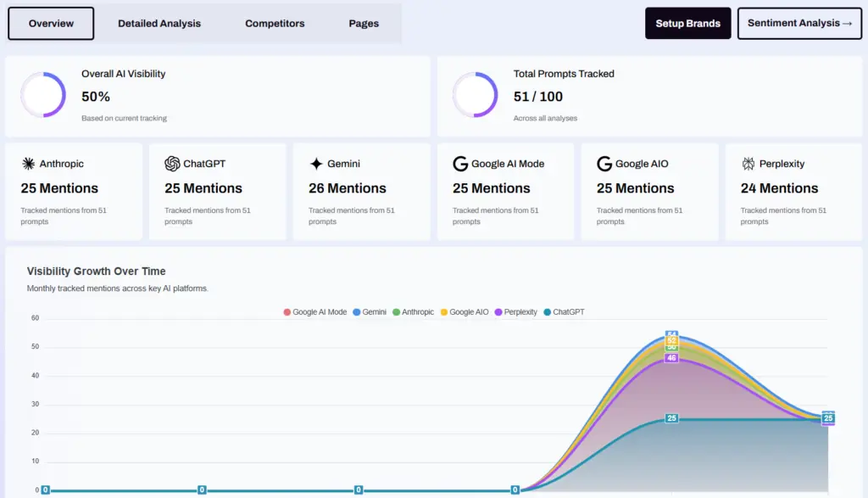Screen dimensions: 868x498
Task: Open Sentiment Analysis via arrow button
Action: coord(799,23)
